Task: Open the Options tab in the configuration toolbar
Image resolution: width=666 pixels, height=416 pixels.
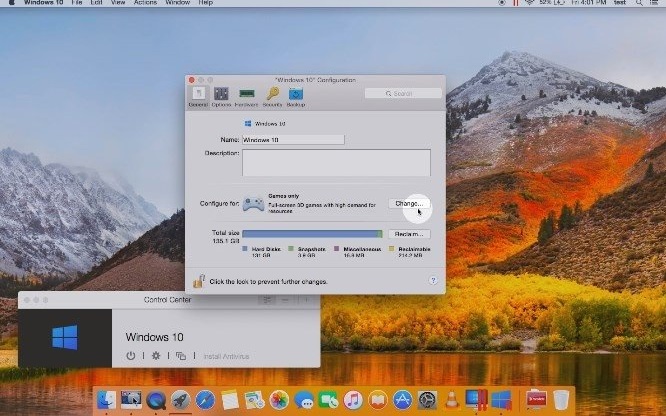Action: 220,96
